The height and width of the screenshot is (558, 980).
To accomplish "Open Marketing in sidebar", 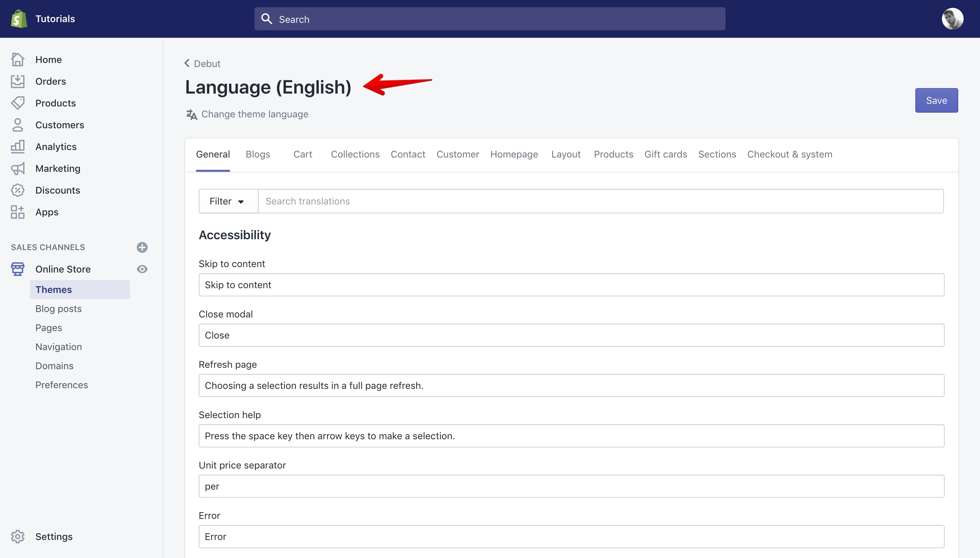I will tap(58, 169).
